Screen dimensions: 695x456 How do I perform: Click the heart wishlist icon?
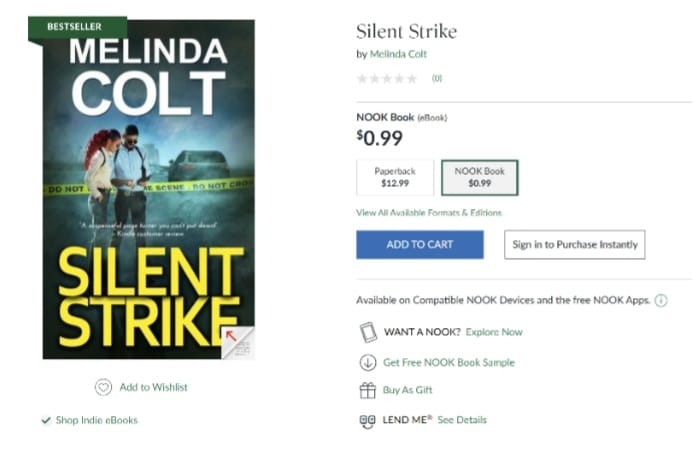(103, 387)
